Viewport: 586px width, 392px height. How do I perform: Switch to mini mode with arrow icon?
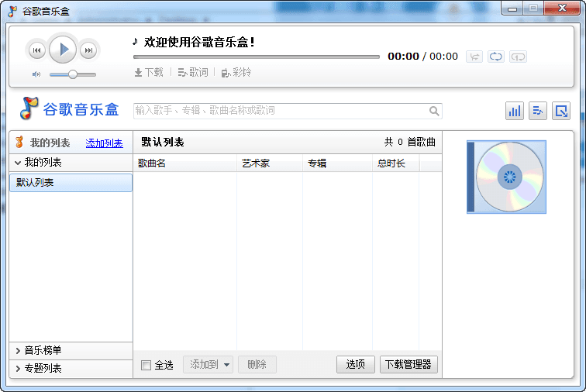(561, 111)
